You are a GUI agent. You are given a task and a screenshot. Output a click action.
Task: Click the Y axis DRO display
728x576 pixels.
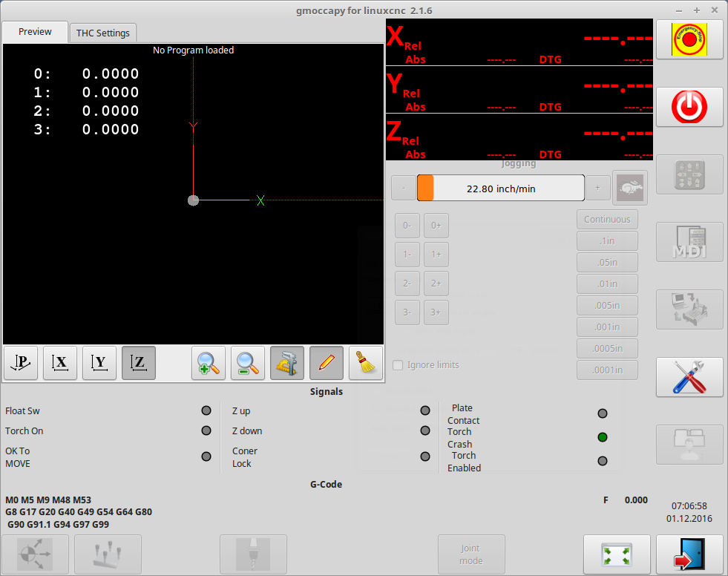click(519, 90)
